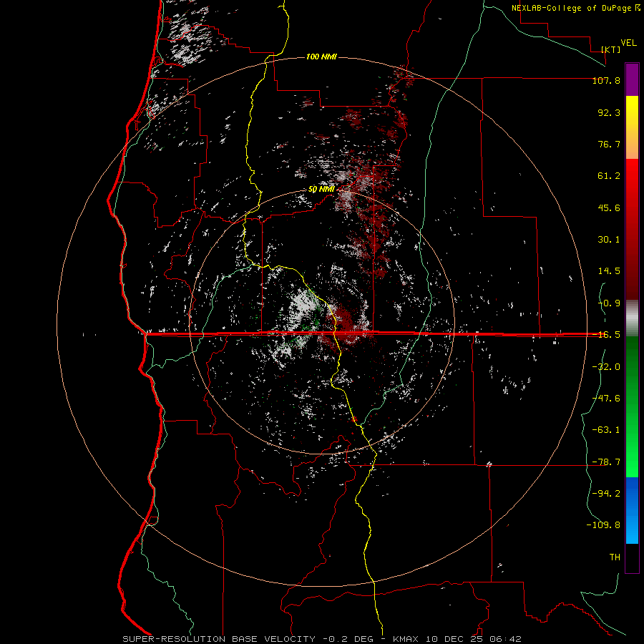The image size is (644, 644).
Task: Click the "-109.8" scale value
Action: (603, 525)
